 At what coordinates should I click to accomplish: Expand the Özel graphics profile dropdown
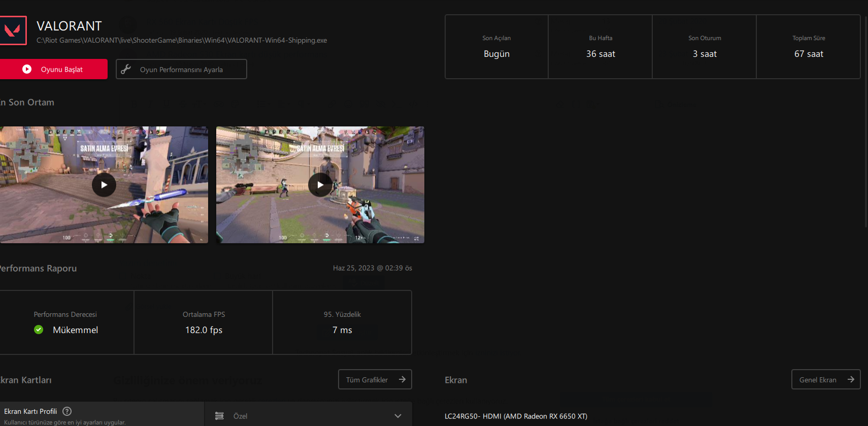(x=308, y=416)
